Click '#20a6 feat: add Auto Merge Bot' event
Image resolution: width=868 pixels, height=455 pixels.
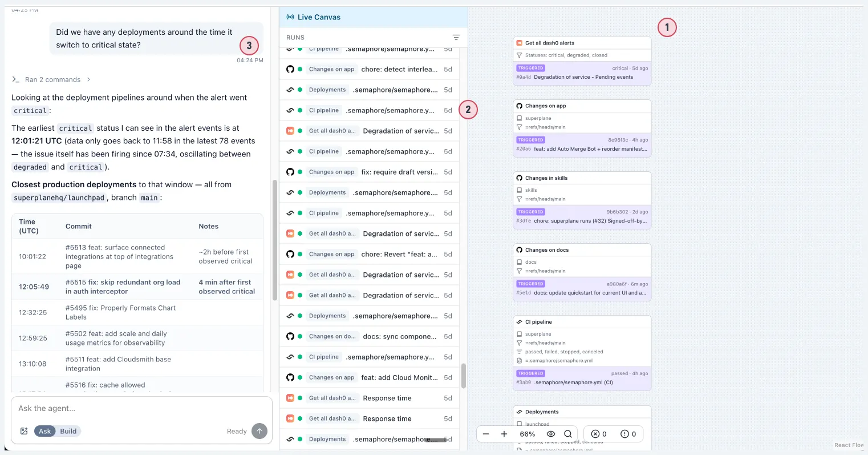tap(582, 149)
